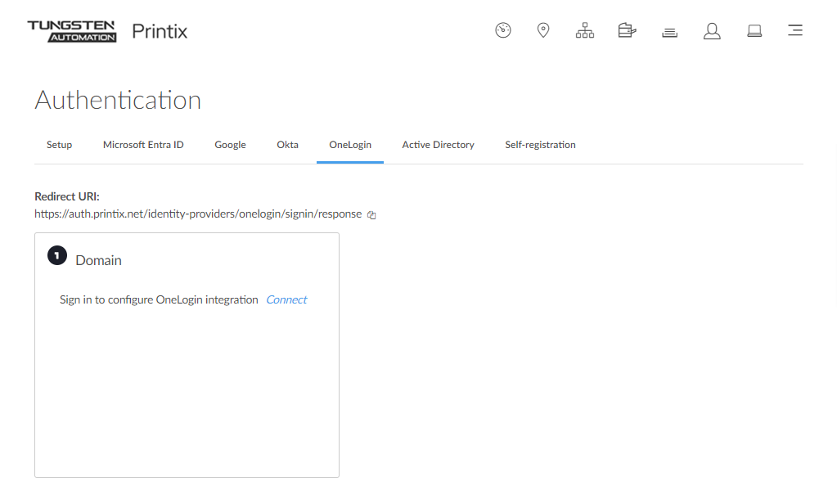Screen dimensions: 837x504
Task: Click the Connect link for OneLogin
Action: point(286,300)
